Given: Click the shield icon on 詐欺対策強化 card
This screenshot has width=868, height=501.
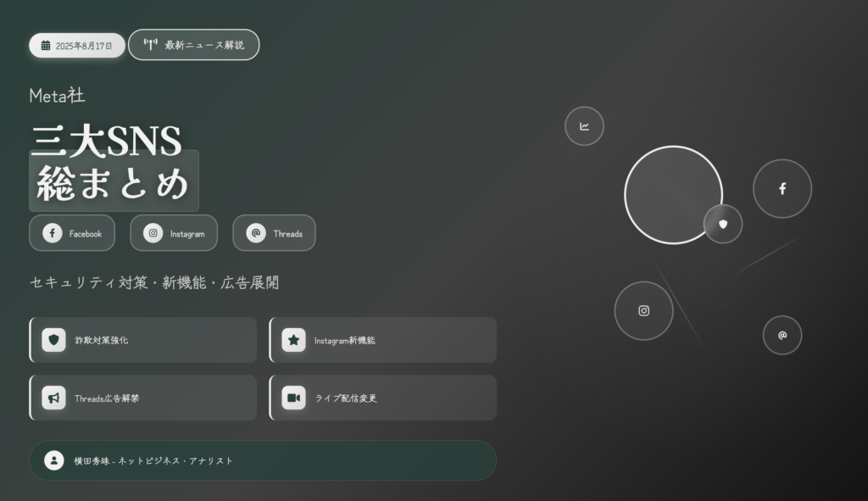Looking at the screenshot, I should pyautogui.click(x=53, y=340).
